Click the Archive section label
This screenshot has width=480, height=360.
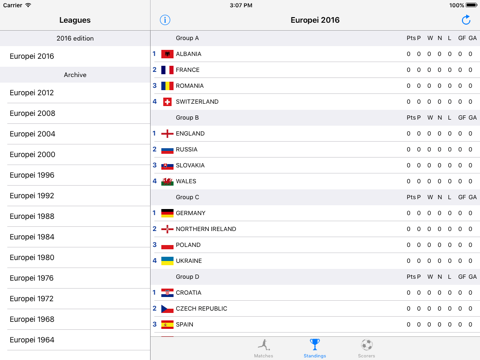click(x=75, y=75)
